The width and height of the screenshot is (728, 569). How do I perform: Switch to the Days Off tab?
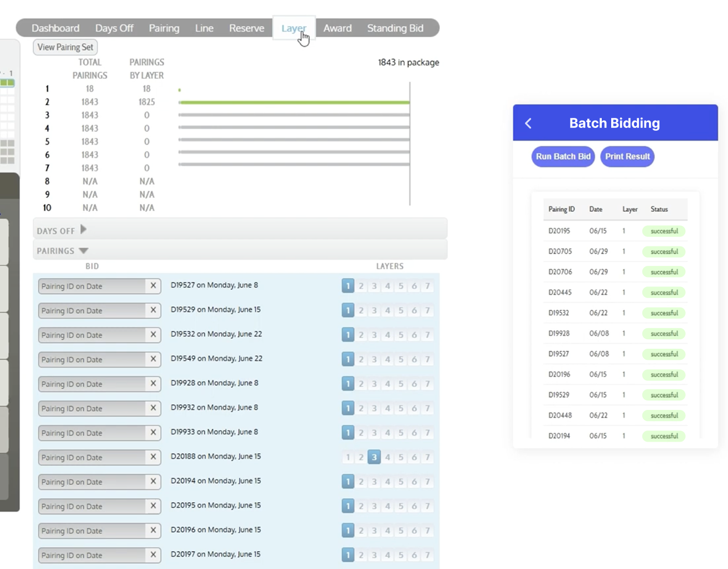point(114,28)
